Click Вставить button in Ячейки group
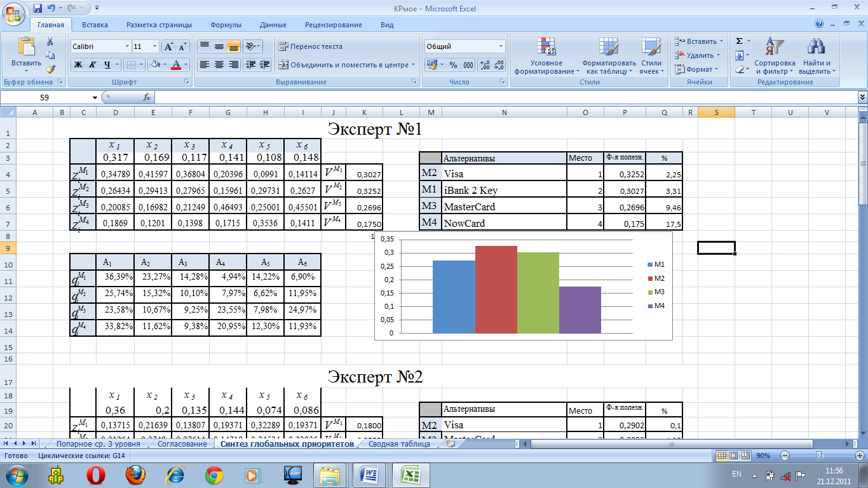The width and height of the screenshot is (868, 488). (698, 41)
